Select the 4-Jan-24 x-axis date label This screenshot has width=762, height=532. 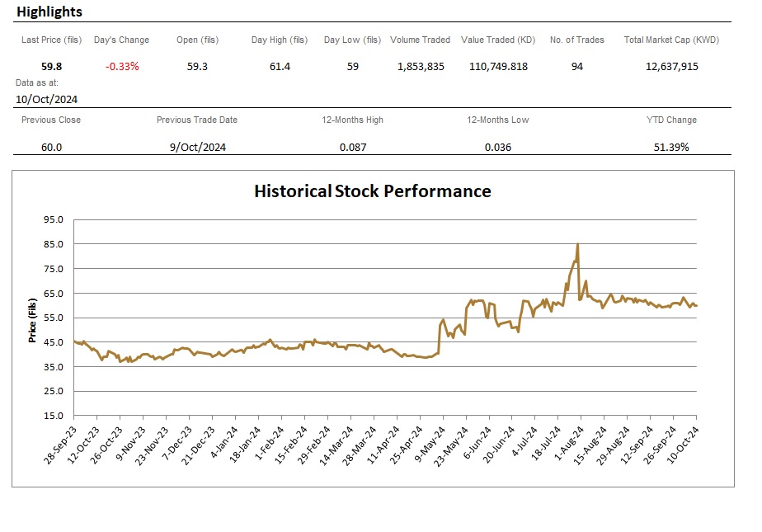pos(223,443)
